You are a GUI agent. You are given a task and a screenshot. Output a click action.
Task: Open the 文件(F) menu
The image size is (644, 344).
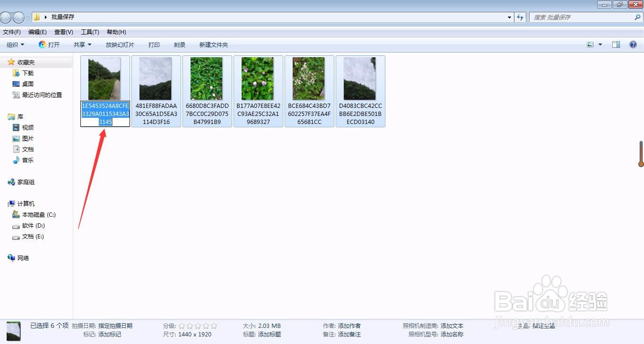click(12, 32)
